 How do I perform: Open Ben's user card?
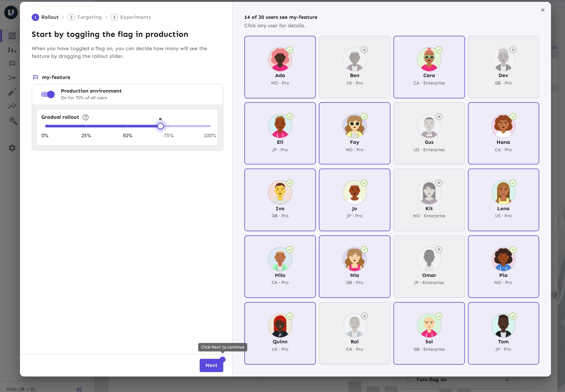[355, 67]
